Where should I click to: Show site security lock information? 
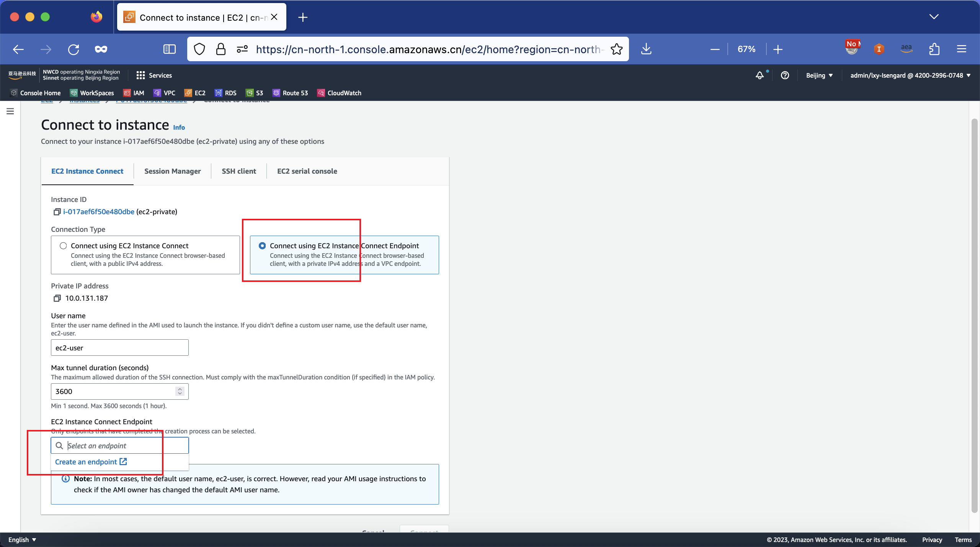pyautogui.click(x=221, y=49)
